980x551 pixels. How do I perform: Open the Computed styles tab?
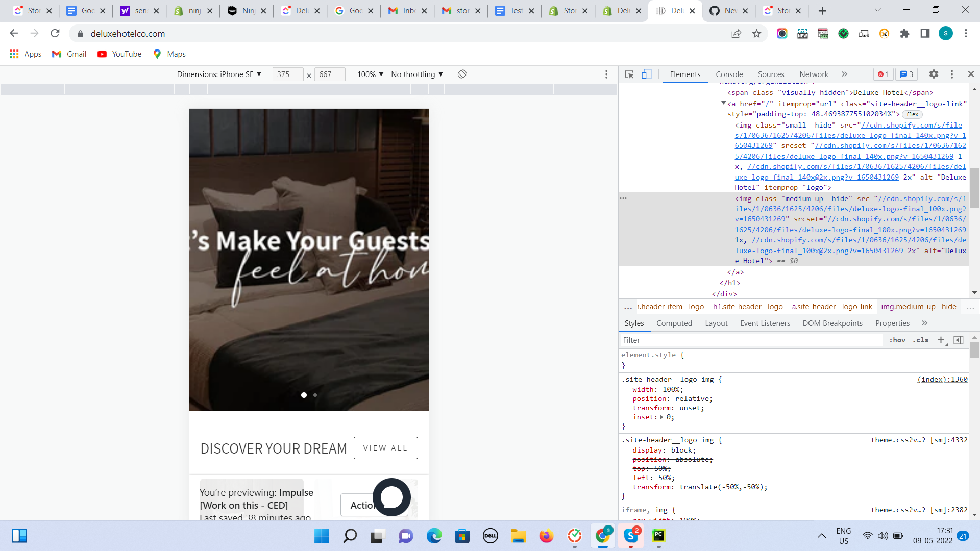click(674, 323)
